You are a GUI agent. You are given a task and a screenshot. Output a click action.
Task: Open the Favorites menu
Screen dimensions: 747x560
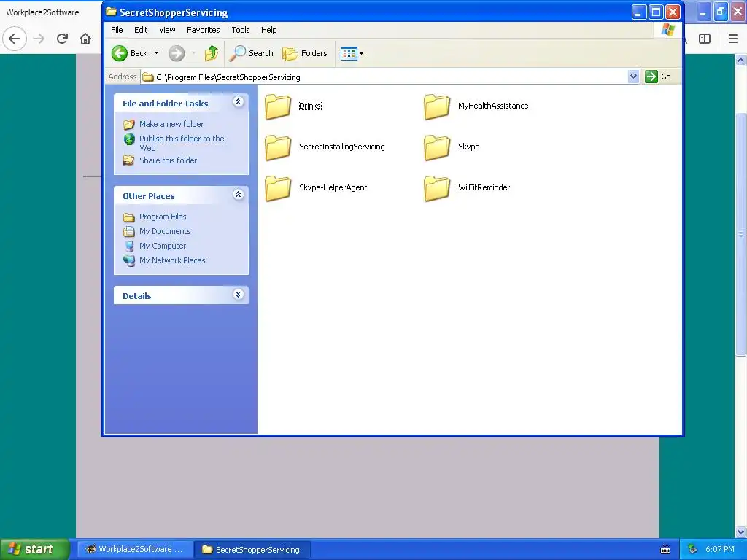(203, 30)
